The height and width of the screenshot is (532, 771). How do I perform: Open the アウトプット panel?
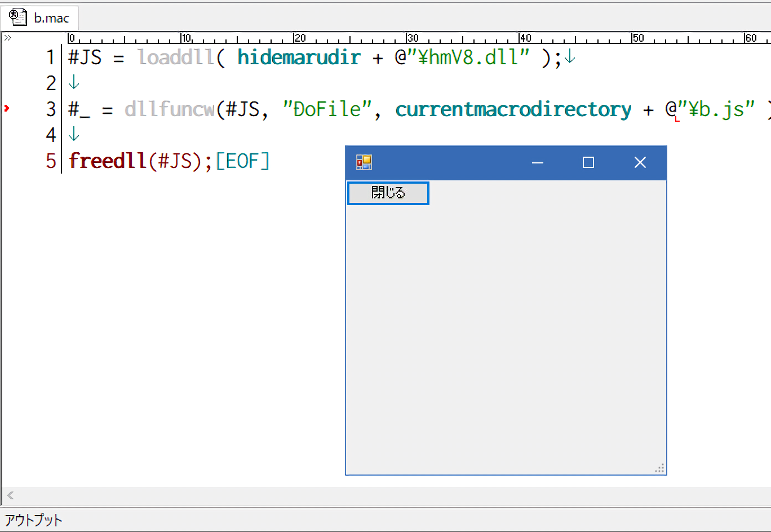point(34,520)
